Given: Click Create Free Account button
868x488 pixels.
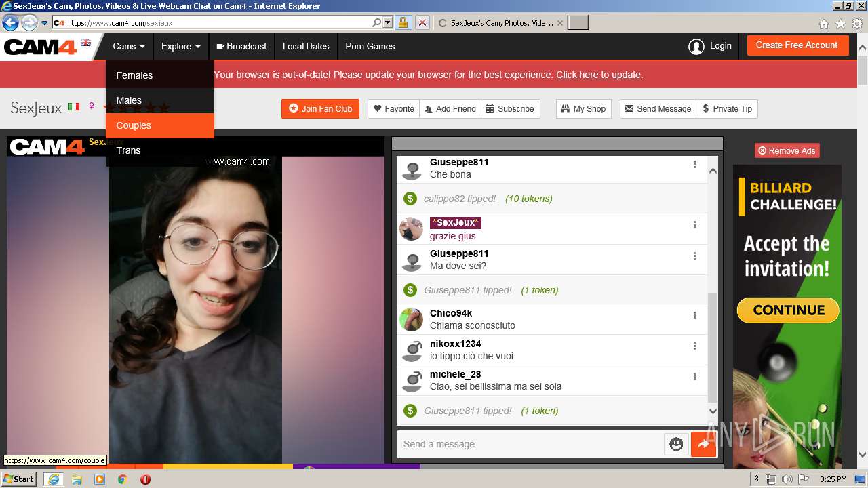Looking at the screenshot, I should (797, 45).
